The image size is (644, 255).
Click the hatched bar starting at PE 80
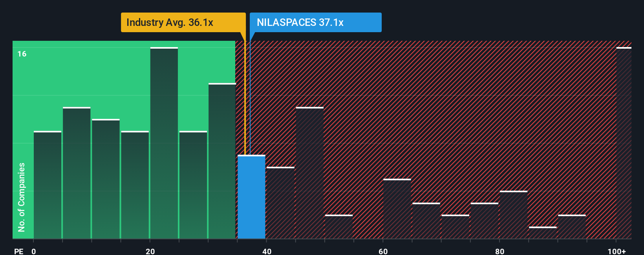click(514, 215)
